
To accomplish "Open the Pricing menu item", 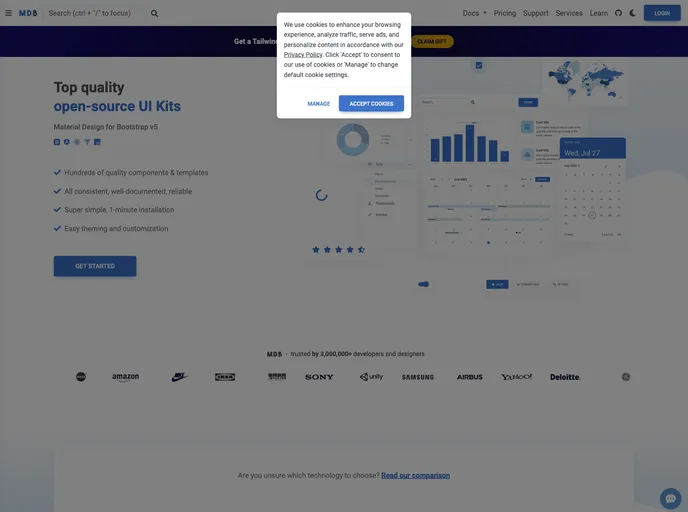I will pyautogui.click(x=505, y=13).
